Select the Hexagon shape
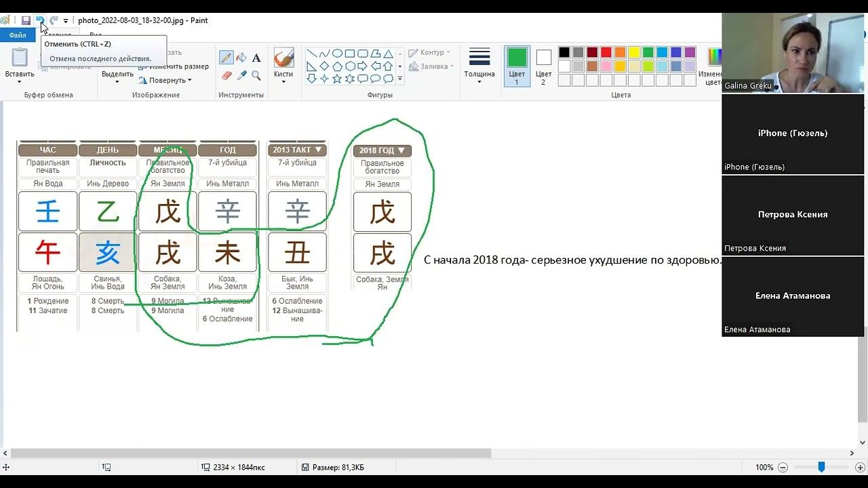 pyautogui.click(x=350, y=66)
